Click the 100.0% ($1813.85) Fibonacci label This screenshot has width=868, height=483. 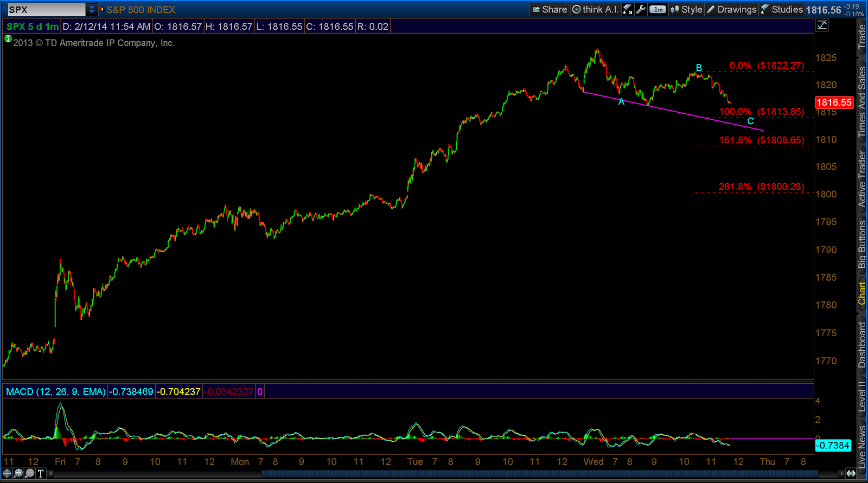(762, 112)
